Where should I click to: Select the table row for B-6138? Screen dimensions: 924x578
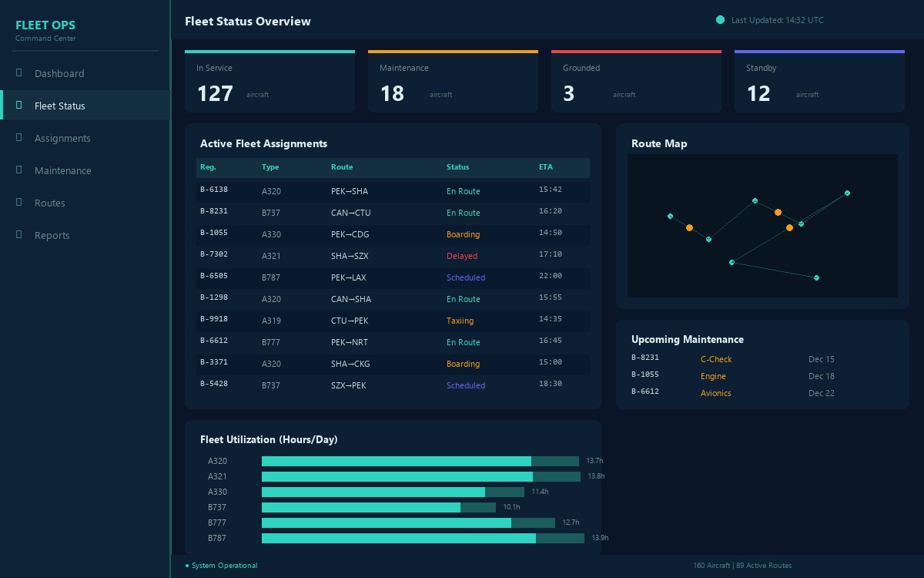(393, 190)
